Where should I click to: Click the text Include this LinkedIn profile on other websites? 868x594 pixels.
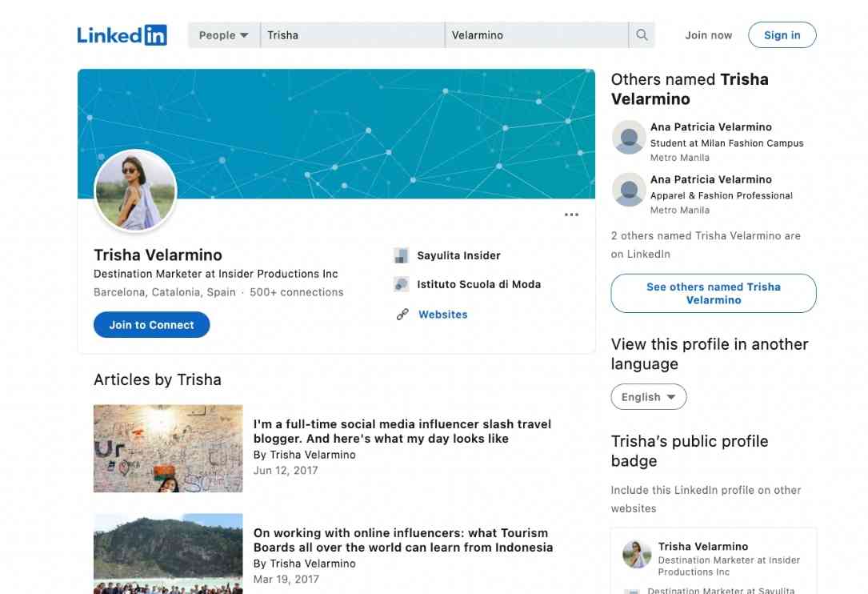706,500
